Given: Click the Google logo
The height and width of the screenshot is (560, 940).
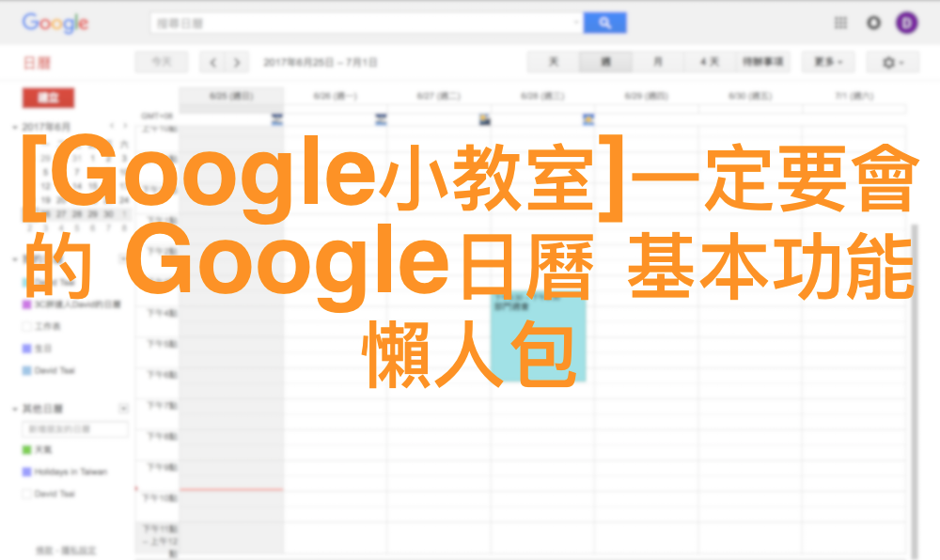Looking at the screenshot, I should pos(55,23).
